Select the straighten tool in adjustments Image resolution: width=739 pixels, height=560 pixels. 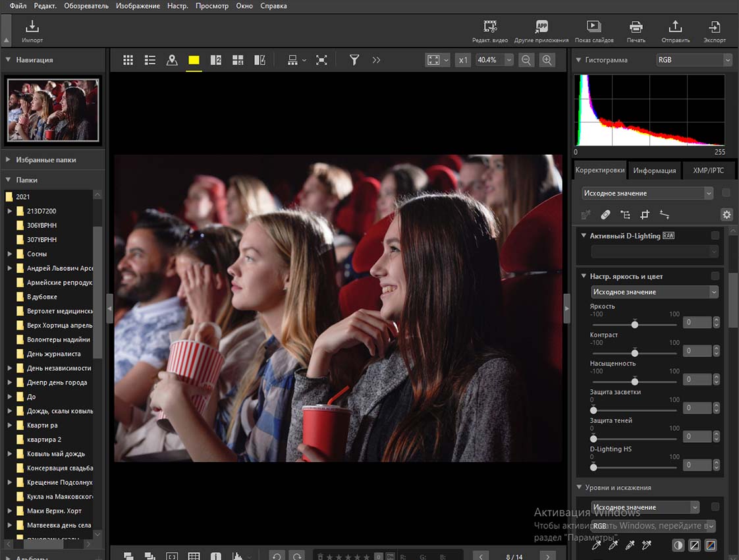(665, 215)
